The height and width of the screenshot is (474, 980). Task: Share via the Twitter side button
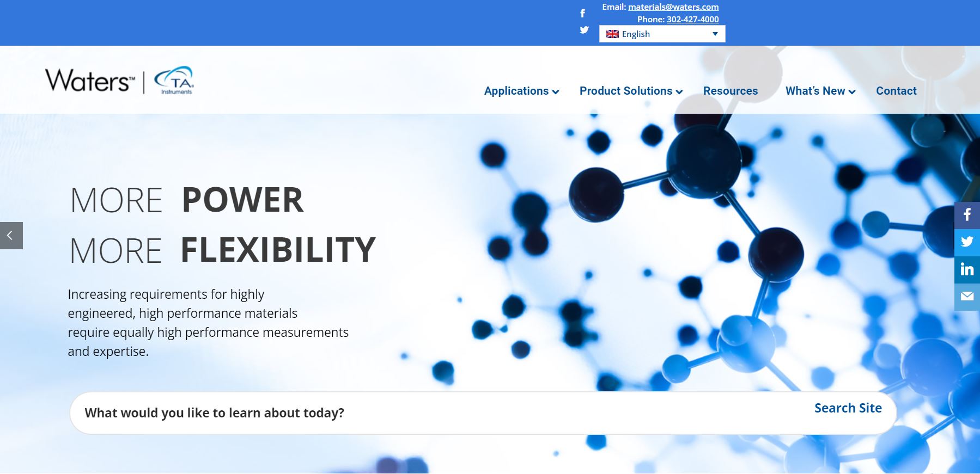point(967,242)
